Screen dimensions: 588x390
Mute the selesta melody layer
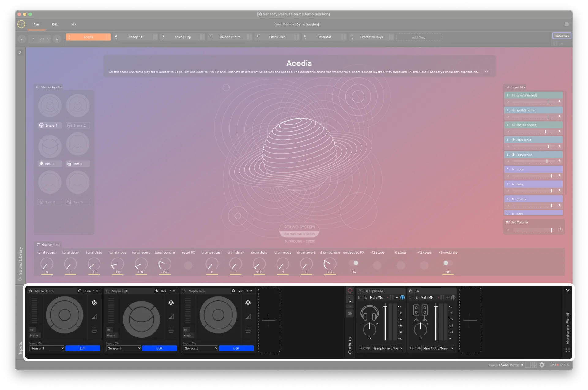(507, 102)
